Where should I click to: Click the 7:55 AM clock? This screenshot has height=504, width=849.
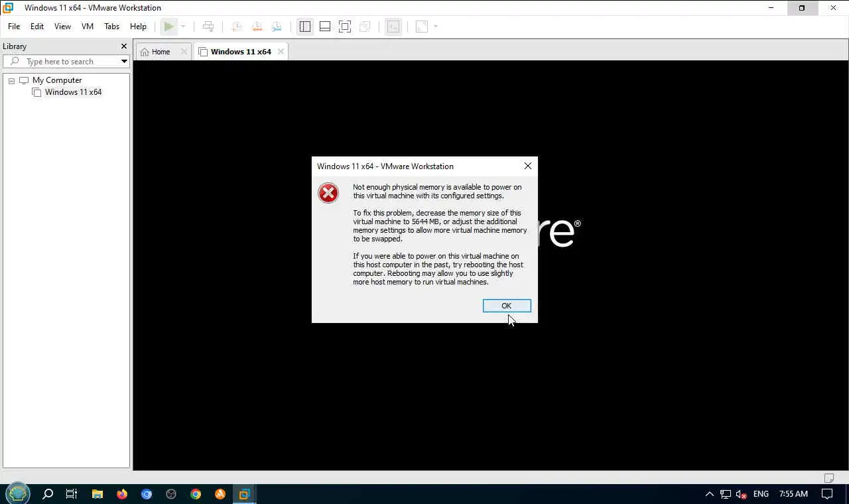click(793, 494)
